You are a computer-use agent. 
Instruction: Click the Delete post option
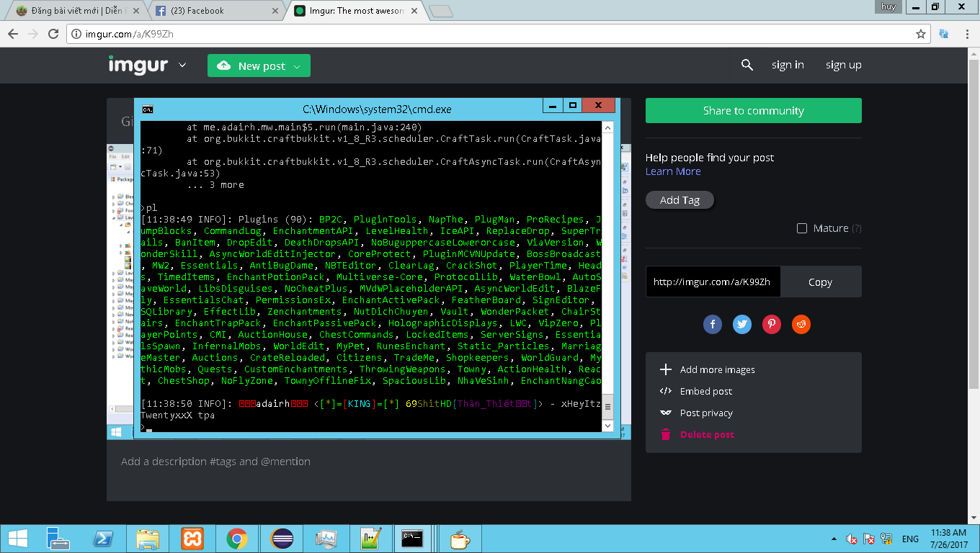click(707, 434)
